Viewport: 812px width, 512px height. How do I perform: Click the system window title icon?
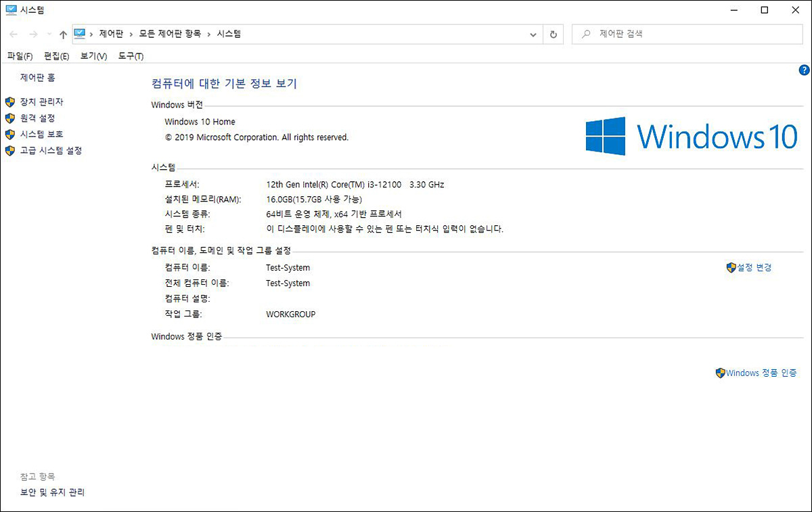tap(11, 9)
